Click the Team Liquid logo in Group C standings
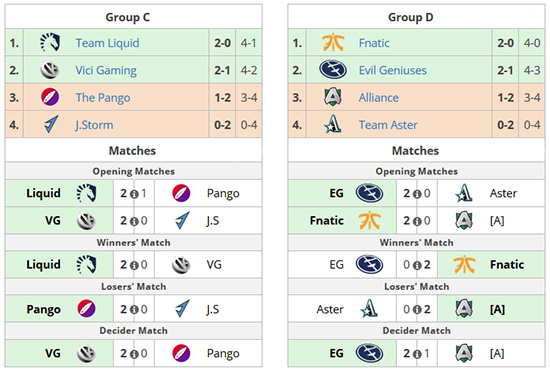Screen dimensions: 550x371 [x=50, y=42]
